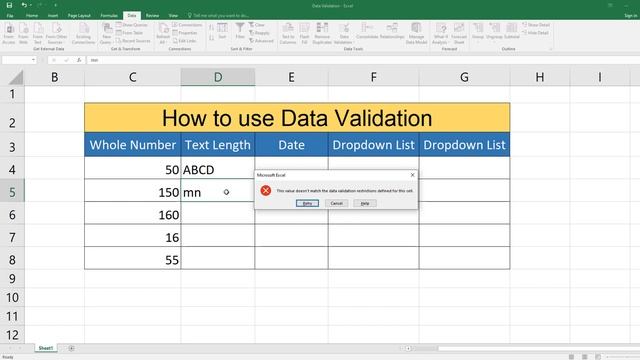Click the Reapply filter option
The height and width of the screenshot is (360, 640).
click(260, 33)
